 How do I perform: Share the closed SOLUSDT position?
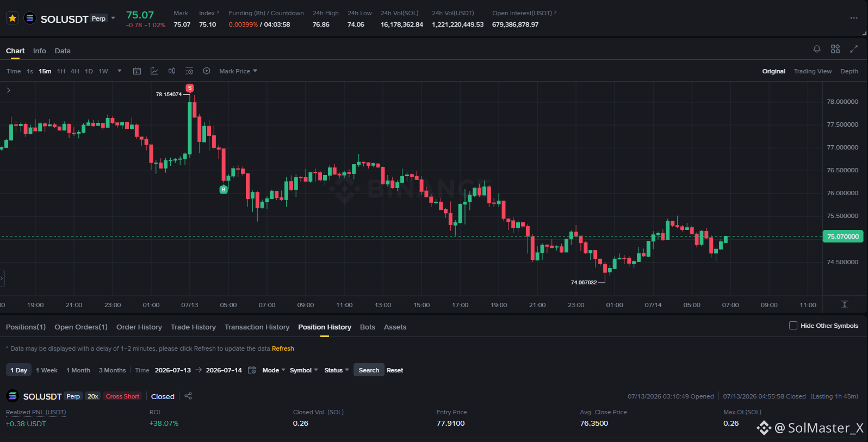click(x=188, y=396)
